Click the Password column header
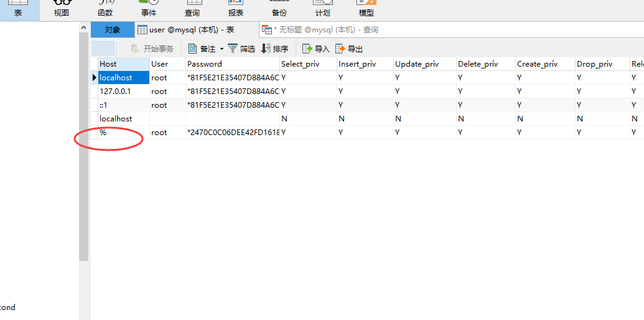The image size is (644, 320). coord(233,64)
